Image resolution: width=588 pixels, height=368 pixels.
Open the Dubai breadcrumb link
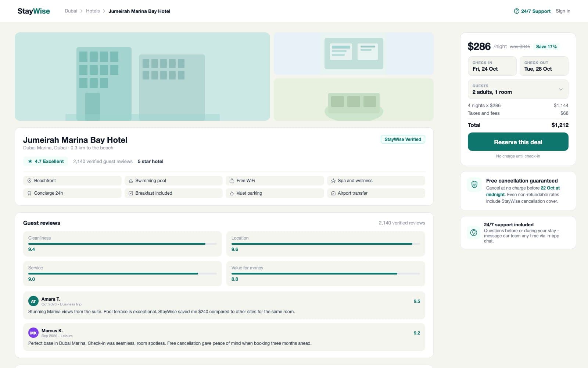(71, 11)
